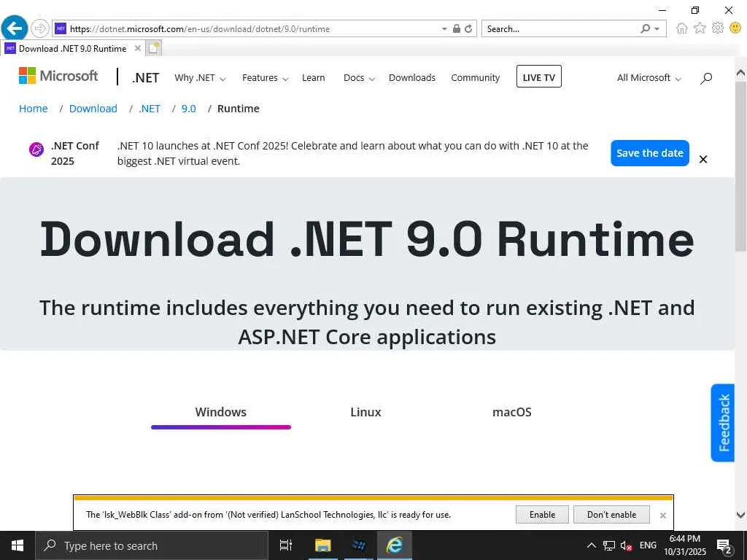Open the Community menu item

pos(476,77)
